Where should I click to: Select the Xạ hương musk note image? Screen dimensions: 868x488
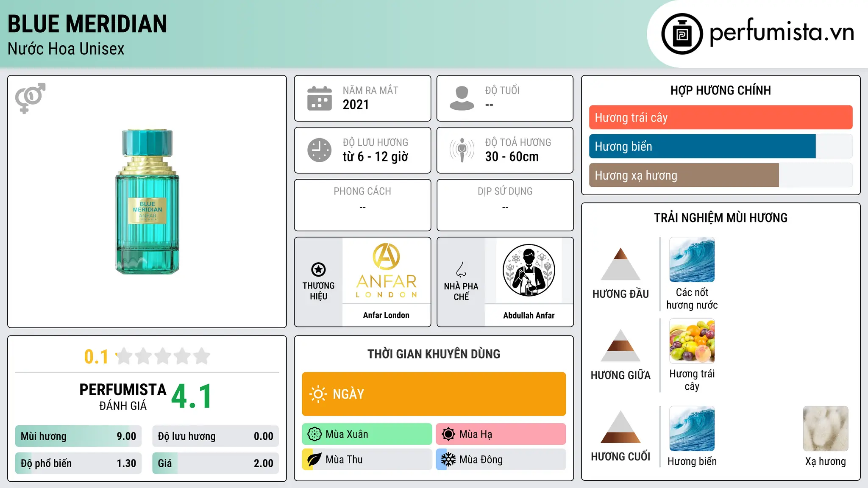coord(826,429)
